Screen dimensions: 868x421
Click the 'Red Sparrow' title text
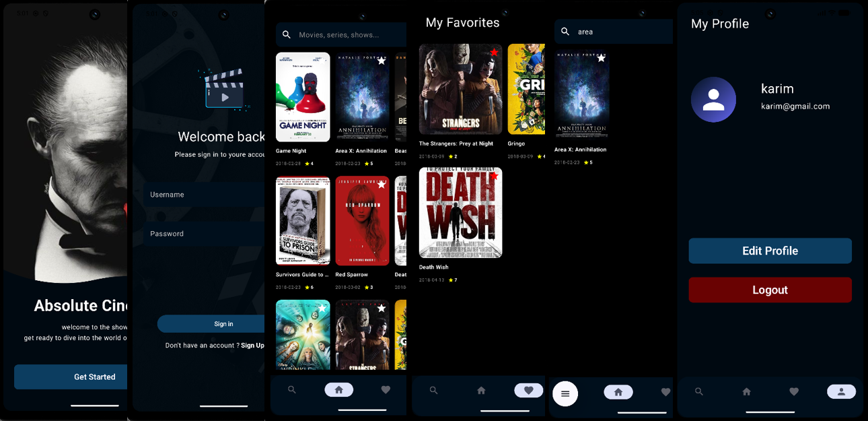tap(351, 275)
